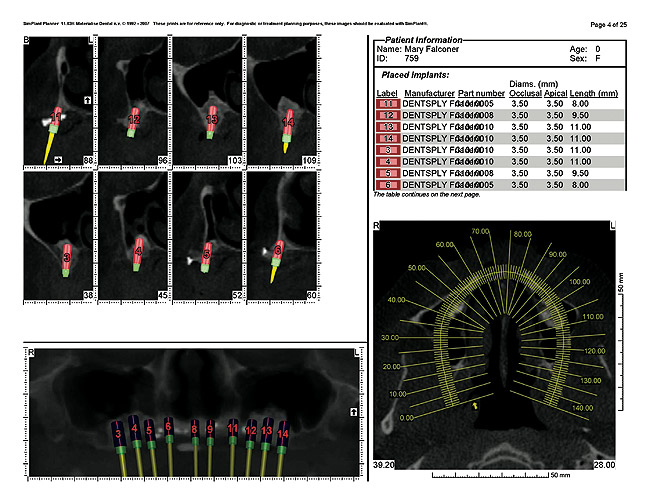
Task: Click the right arrow in cross-section slice 88
Action: tap(59, 159)
